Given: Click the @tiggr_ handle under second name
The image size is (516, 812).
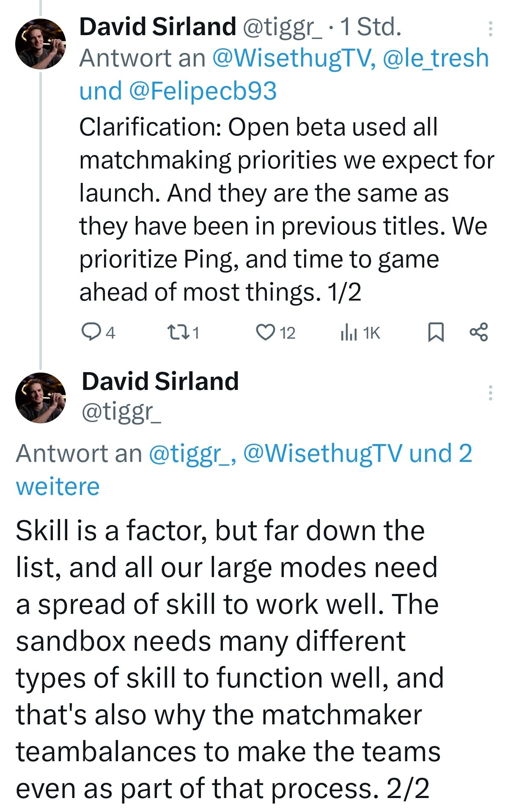Looking at the screenshot, I should [x=121, y=412].
